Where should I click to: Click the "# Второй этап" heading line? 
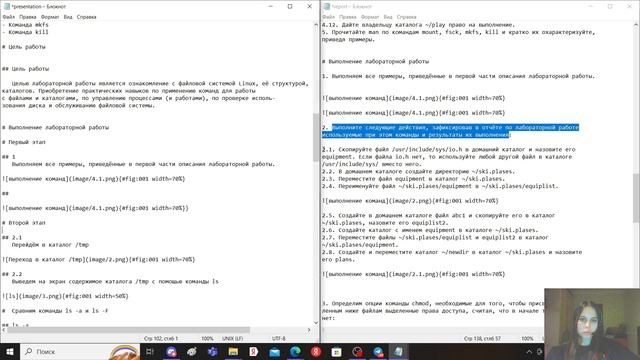click(x=24, y=223)
